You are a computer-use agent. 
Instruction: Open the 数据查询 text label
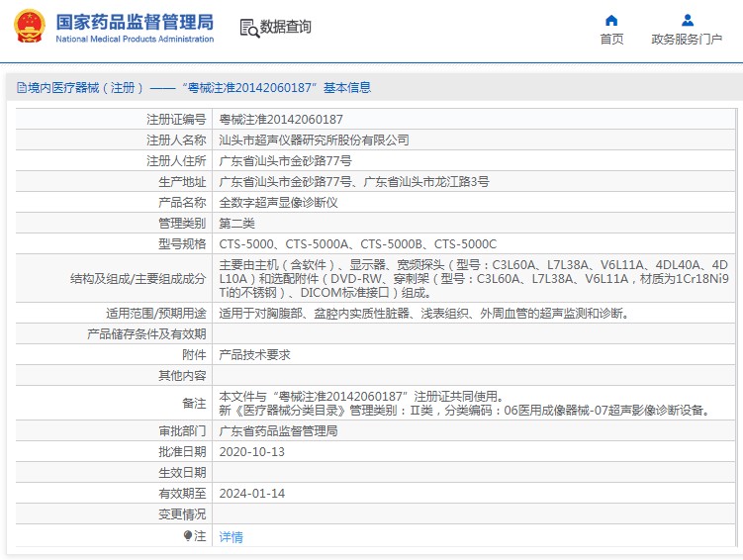286,28
